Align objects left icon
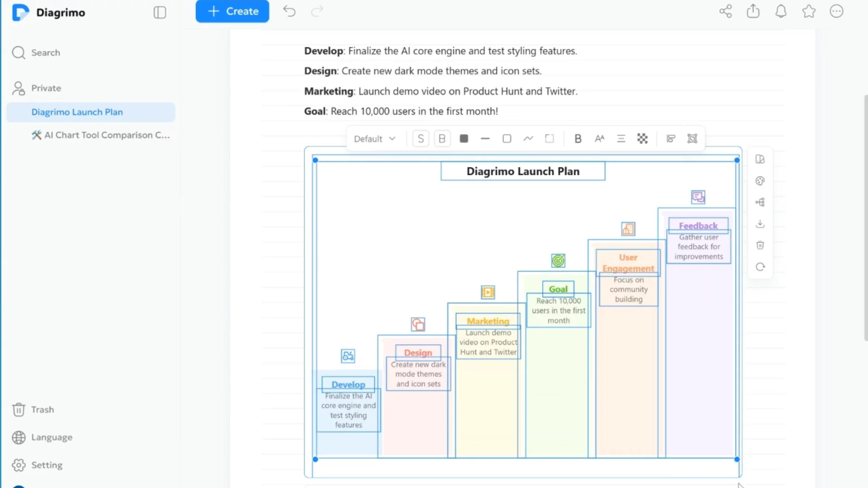Viewport: 868px width, 488px height. point(671,139)
